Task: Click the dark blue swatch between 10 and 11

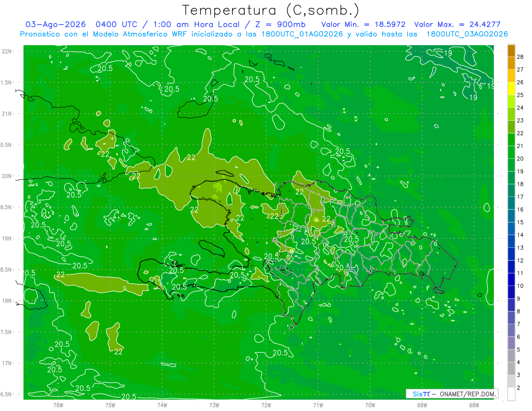Action: (511, 279)
